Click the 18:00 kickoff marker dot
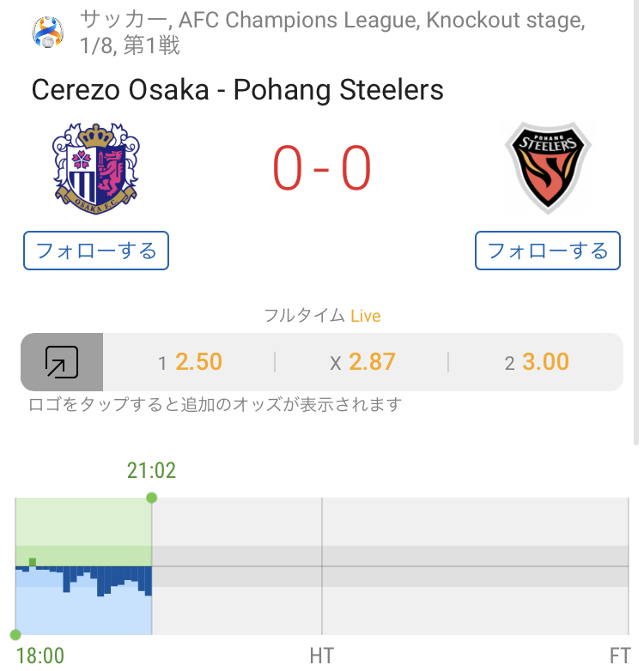 pyautogui.click(x=15, y=635)
